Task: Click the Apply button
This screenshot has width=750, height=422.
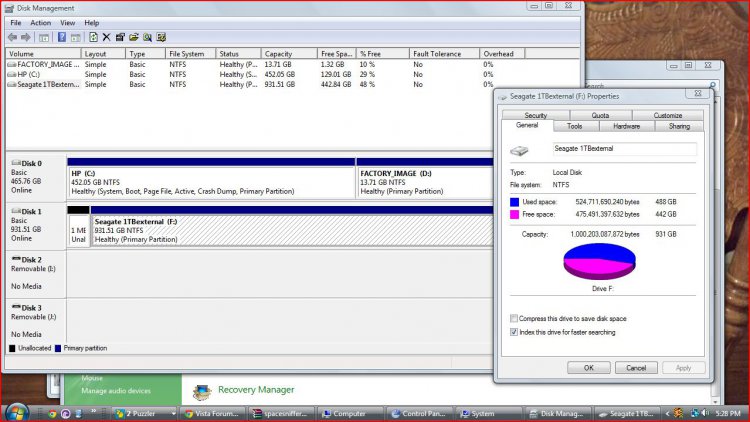Action: (684, 368)
